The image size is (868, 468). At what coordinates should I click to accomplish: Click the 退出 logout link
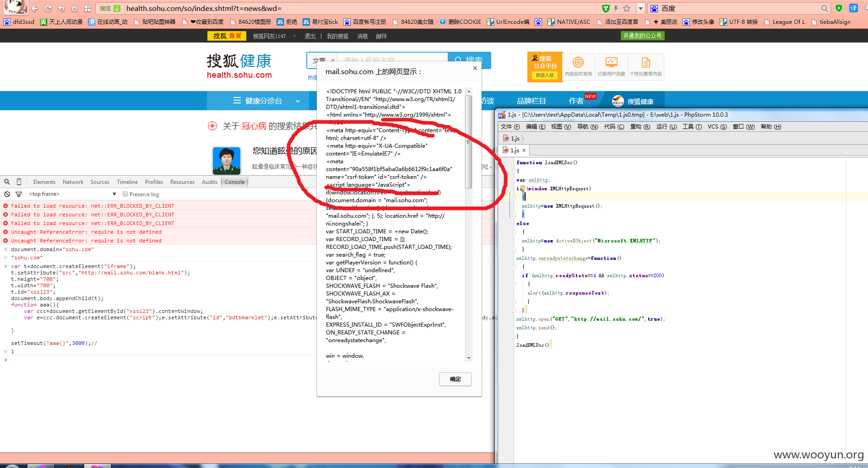310,36
